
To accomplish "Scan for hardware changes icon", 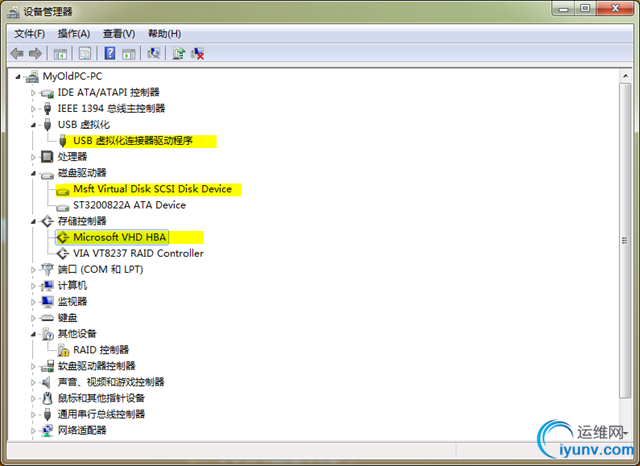I will 153,53.
